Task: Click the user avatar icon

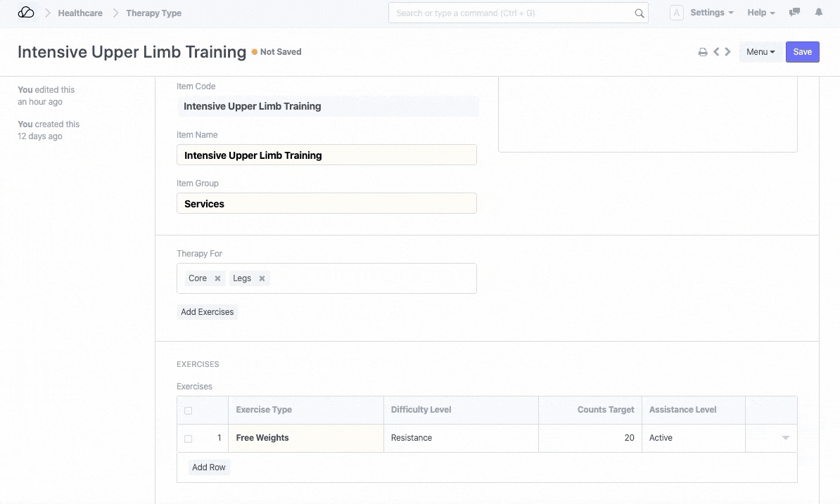Action: click(x=676, y=13)
